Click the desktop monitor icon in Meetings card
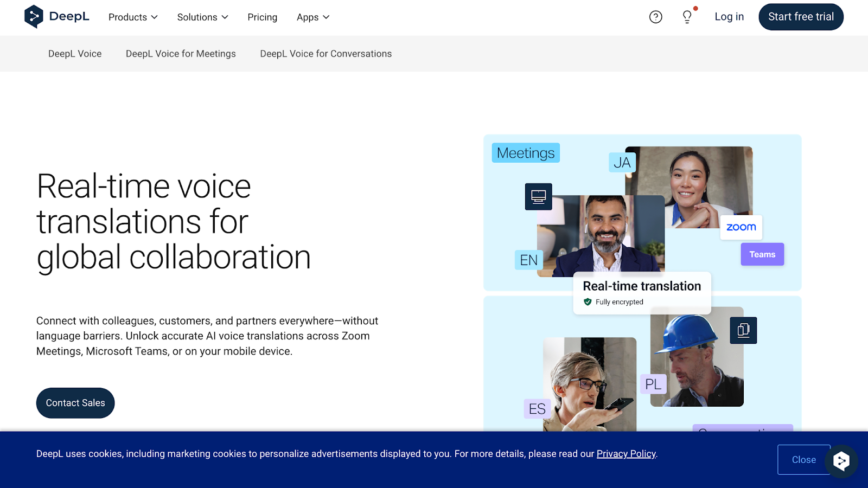Viewport: 868px width, 488px height. [539, 197]
